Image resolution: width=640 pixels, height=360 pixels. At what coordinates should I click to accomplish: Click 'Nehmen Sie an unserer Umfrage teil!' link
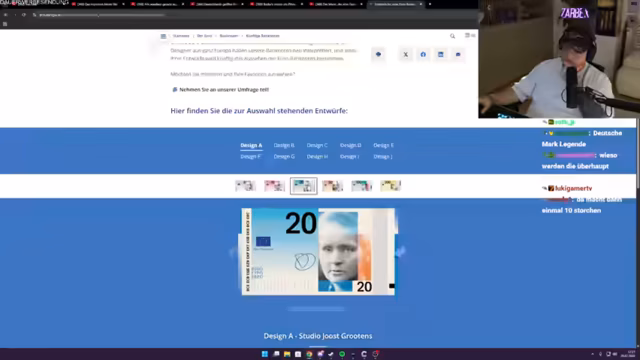coord(224,89)
